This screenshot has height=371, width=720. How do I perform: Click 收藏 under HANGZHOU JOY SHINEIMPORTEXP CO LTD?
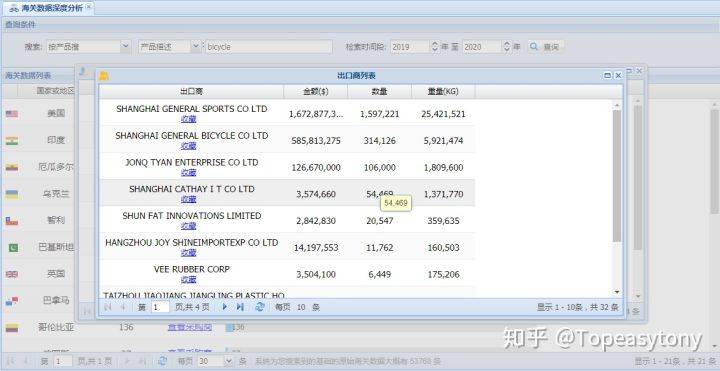tap(188, 253)
